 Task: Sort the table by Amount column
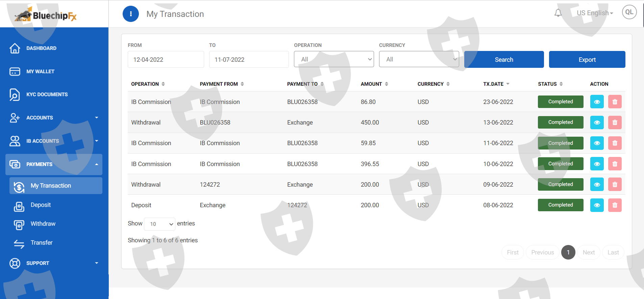(374, 84)
